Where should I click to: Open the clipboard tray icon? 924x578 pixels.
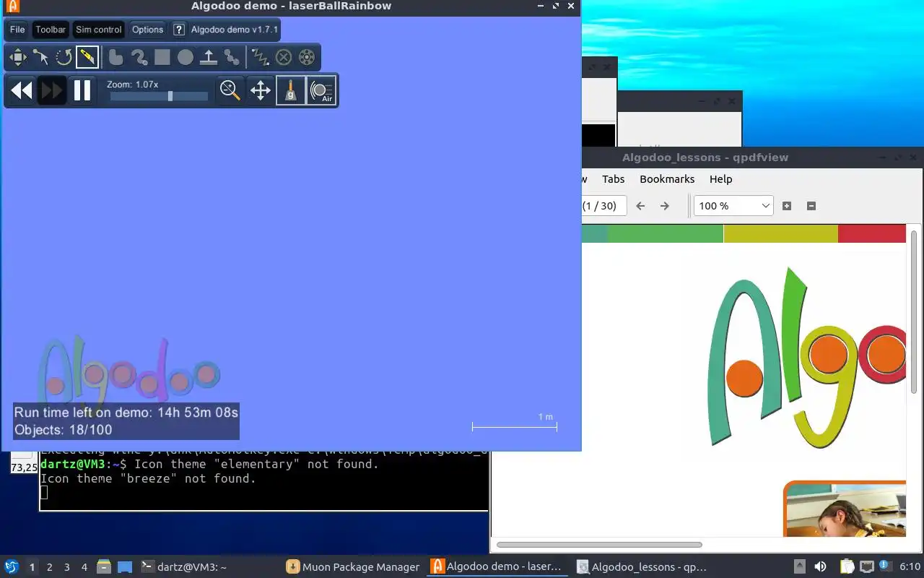coord(847,567)
